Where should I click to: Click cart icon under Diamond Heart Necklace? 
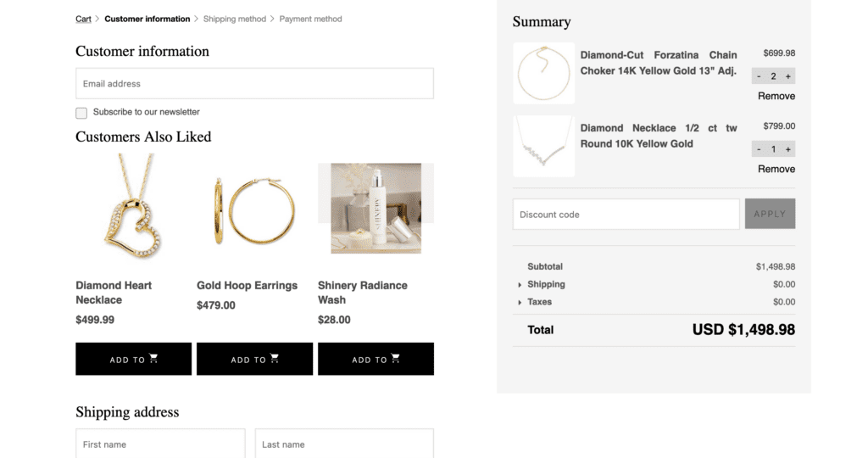coord(153,359)
